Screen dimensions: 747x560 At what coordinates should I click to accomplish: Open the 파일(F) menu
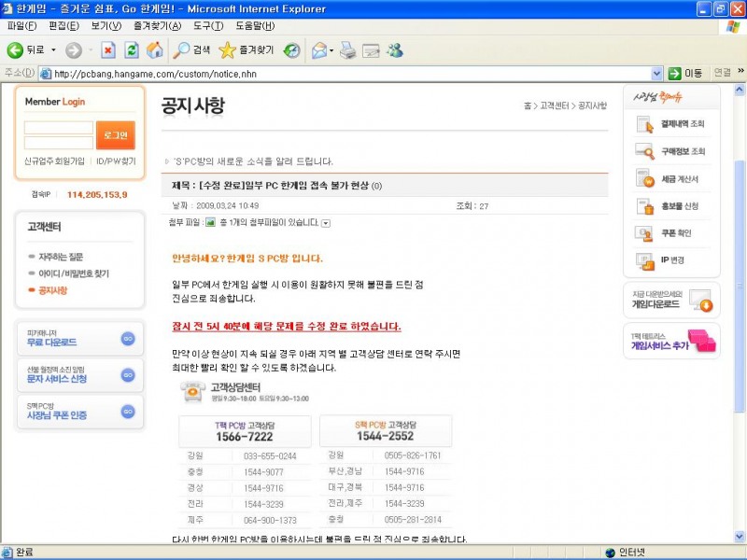tap(21, 26)
